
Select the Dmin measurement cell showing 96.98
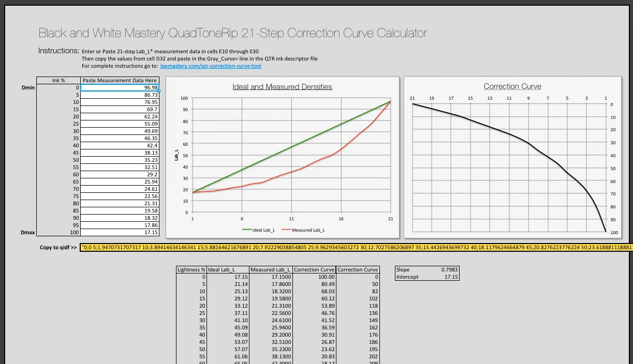point(120,88)
